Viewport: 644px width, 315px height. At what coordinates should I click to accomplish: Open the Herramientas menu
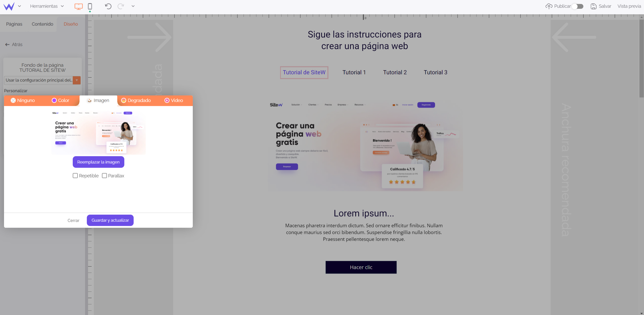pos(47,6)
